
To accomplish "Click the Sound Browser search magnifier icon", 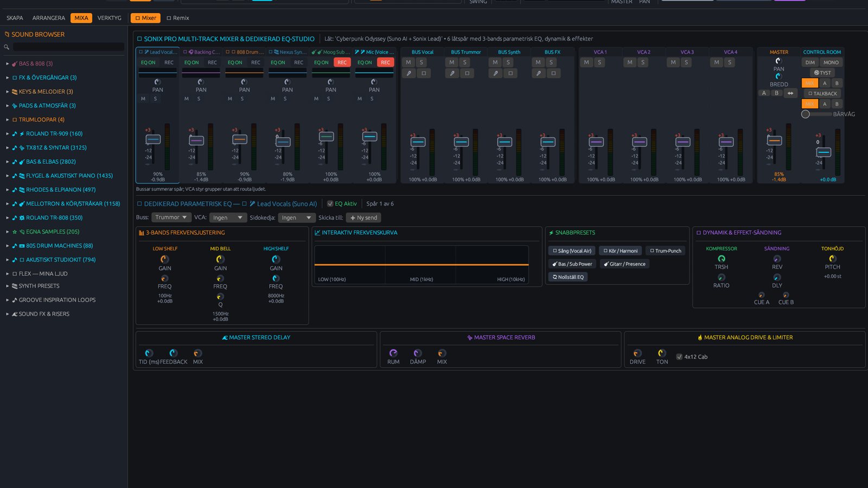I will (x=7, y=47).
